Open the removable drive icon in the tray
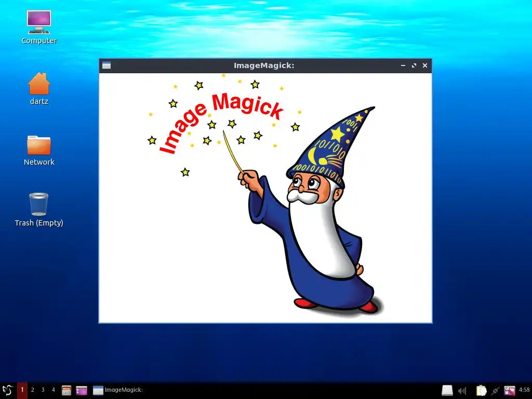 tap(447, 391)
